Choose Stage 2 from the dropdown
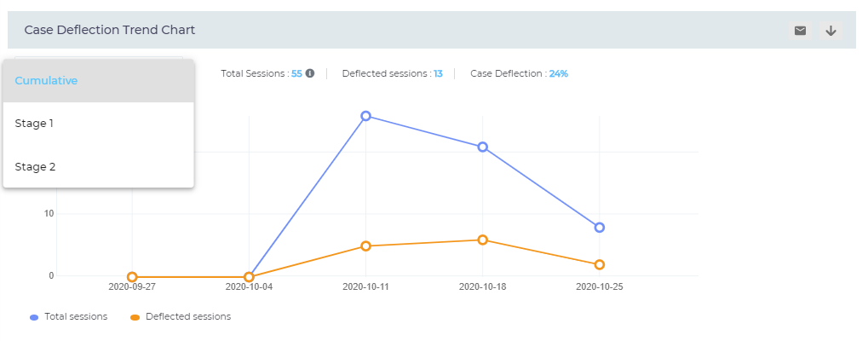The width and height of the screenshot is (868, 341). tap(98, 167)
